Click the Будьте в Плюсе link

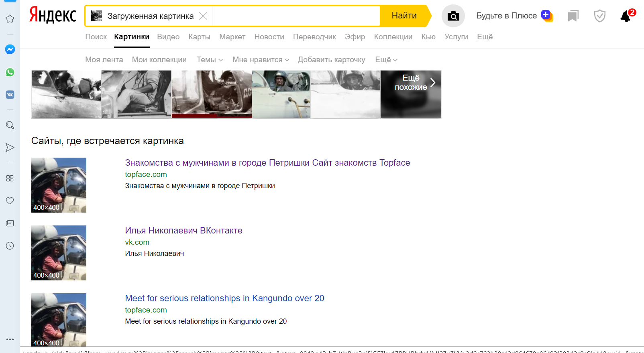[507, 16]
